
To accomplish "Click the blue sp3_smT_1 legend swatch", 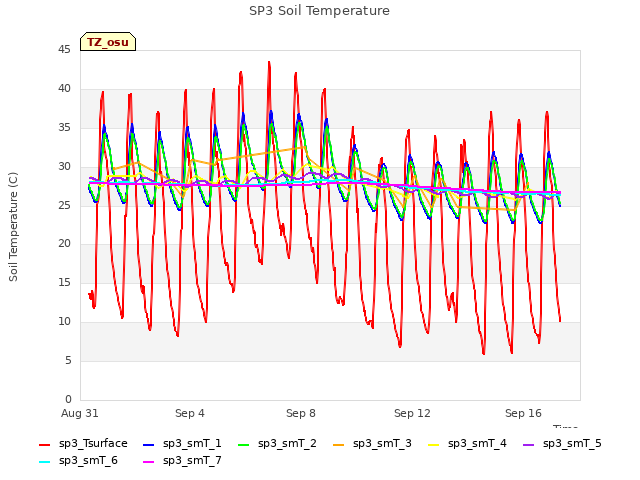I will tap(149, 444).
